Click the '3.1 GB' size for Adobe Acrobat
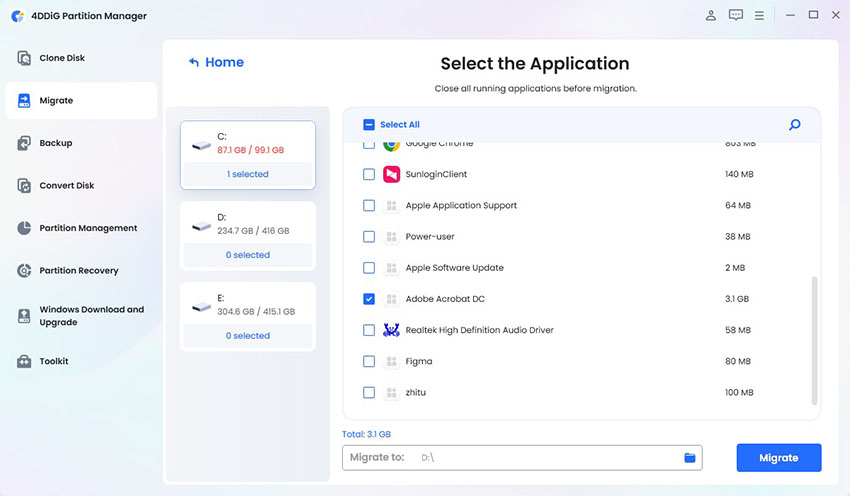The image size is (850, 496). (x=737, y=299)
